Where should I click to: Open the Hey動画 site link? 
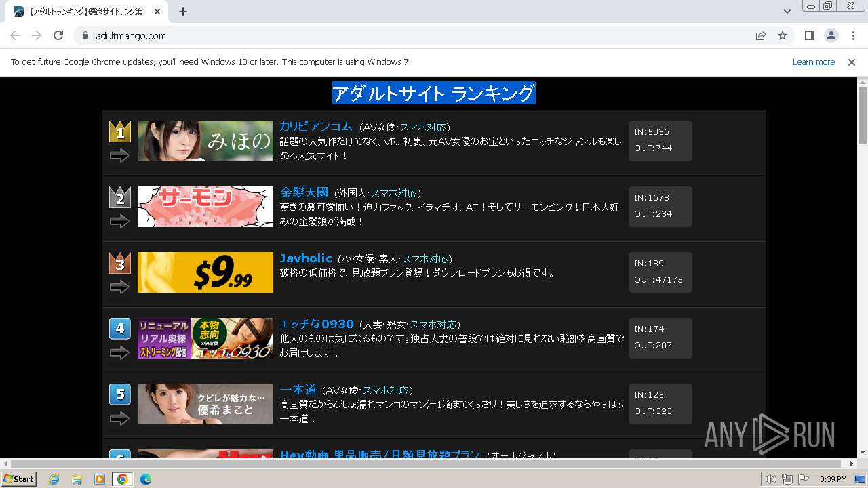click(x=380, y=455)
